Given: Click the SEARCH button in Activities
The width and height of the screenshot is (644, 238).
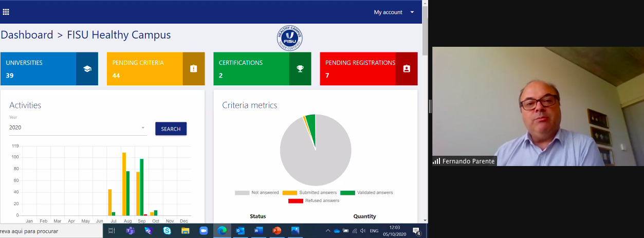Looking at the screenshot, I should (171, 129).
